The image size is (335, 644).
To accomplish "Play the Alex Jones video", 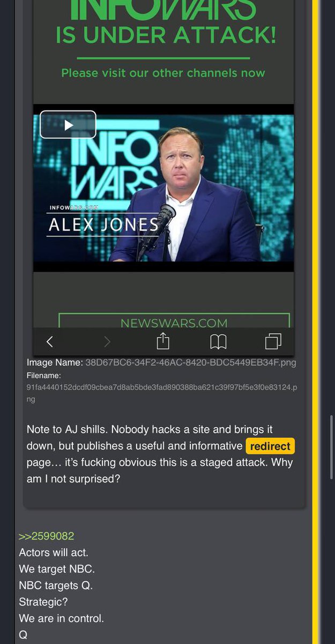I will click(68, 125).
